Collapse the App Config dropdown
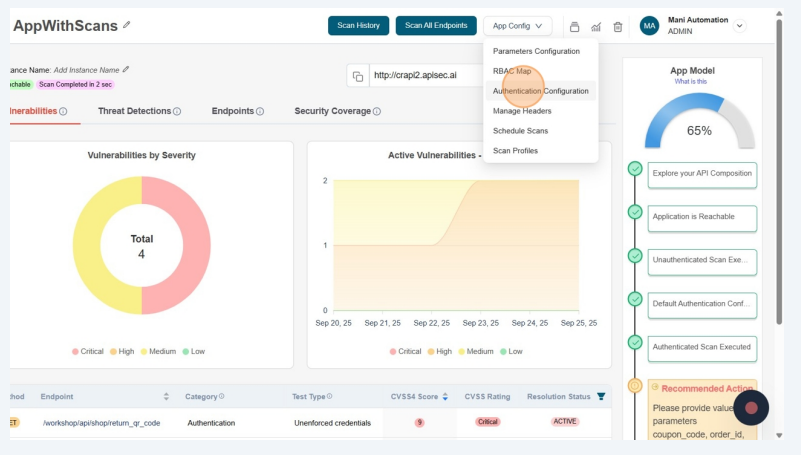This screenshot has height=455, width=801. (517, 26)
